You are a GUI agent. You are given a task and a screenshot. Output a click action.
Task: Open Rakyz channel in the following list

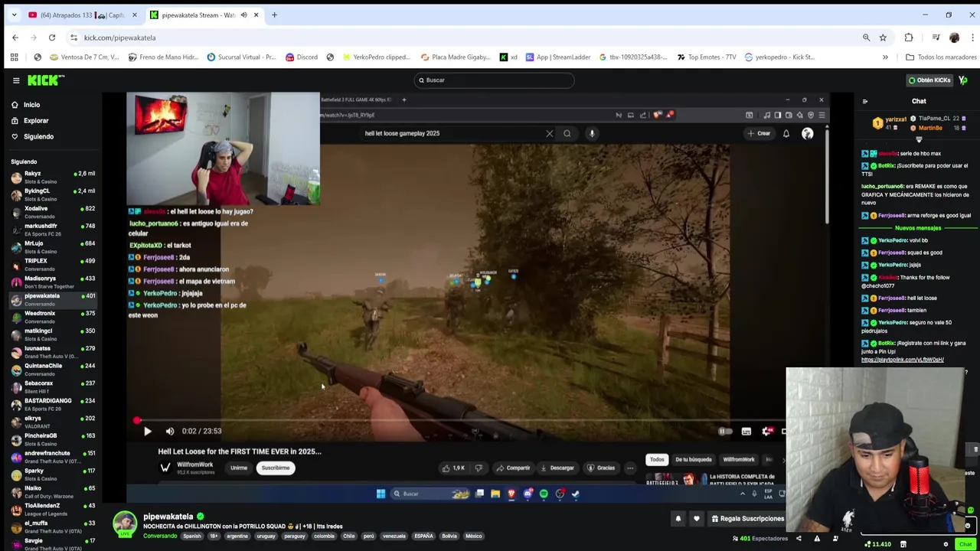click(52, 177)
